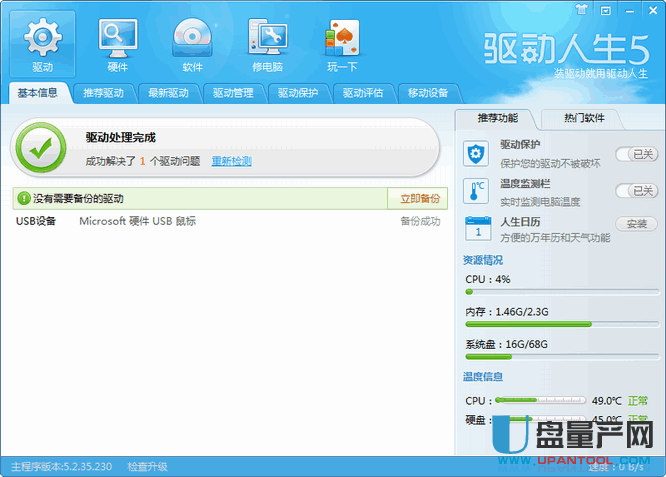This screenshot has width=666, height=477.
Task: Click the 49.0℃ CPU temperature value
Action: pos(607,401)
